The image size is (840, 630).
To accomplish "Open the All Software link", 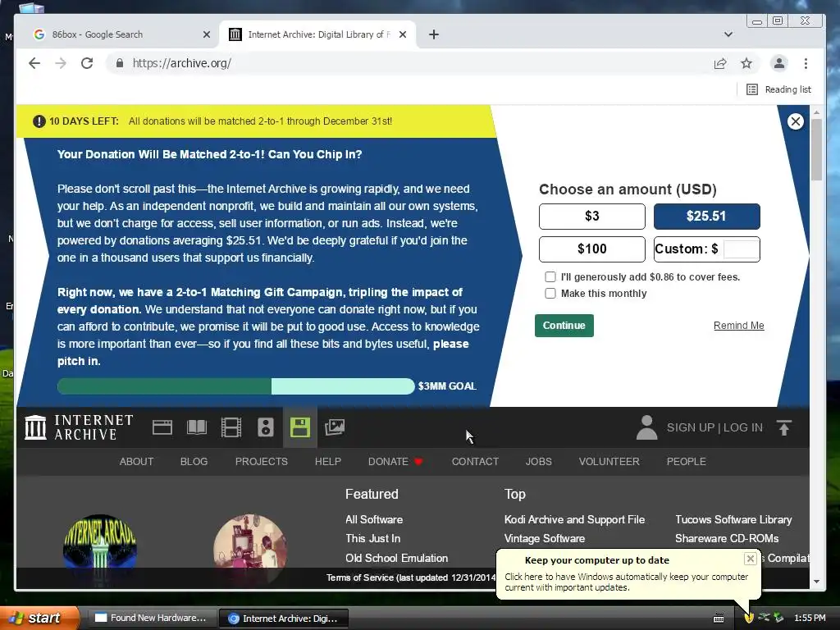I will (374, 519).
